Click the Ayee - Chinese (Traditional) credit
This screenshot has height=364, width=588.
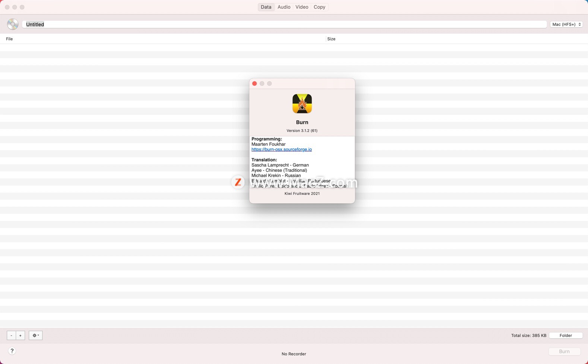coord(279,170)
